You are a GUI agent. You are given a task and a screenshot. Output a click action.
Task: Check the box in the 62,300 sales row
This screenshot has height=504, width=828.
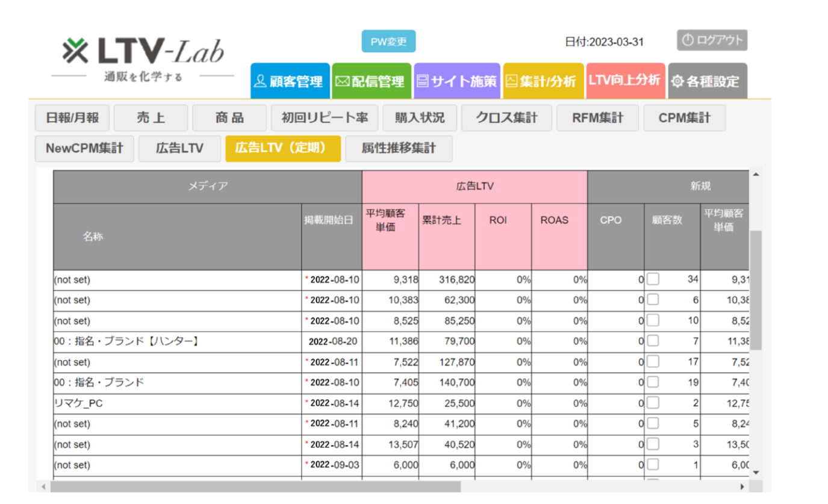(653, 300)
